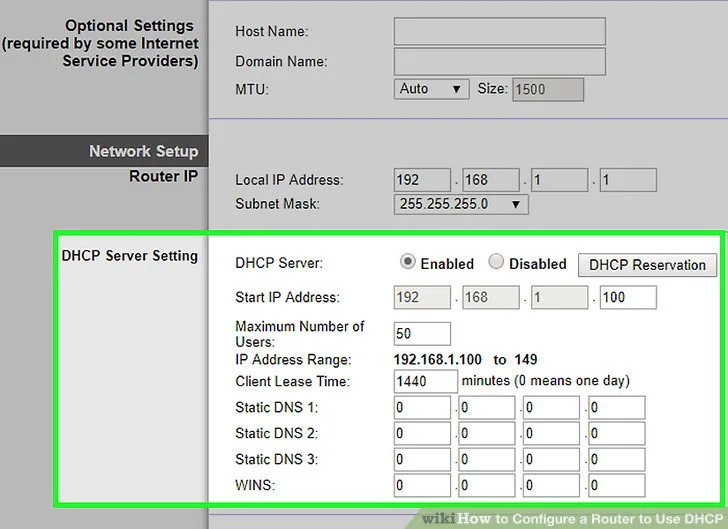Viewport: 728px width, 529px height.
Task: Click the Maximum Number of Users label
Action: pyautogui.click(x=299, y=334)
